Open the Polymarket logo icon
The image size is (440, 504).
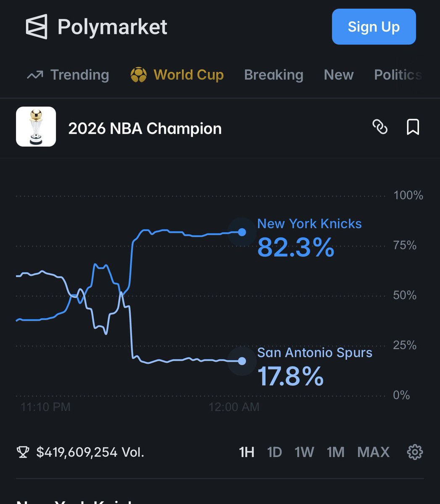click(x=37, y=27)
